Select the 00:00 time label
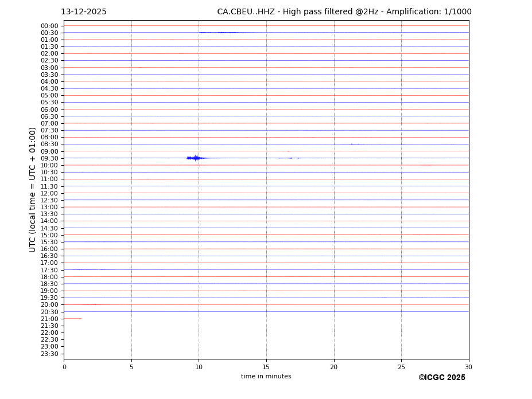 click(49, 26)
